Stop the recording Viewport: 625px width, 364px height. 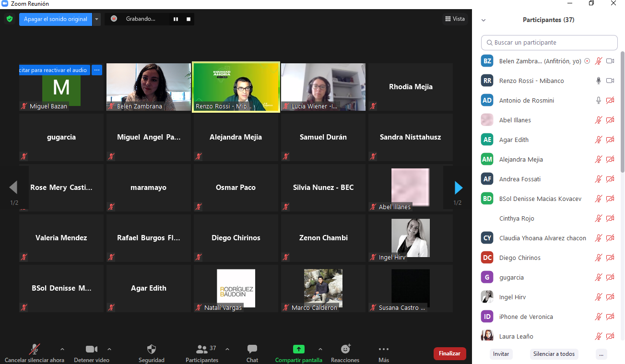pos(189,19)
